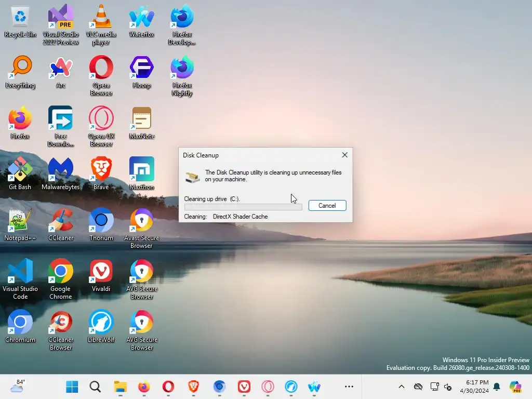This screenshot has height=399, width=532.
Task: Select the Vivaldi desktop shortcut
Action: (x=101, y=275)
